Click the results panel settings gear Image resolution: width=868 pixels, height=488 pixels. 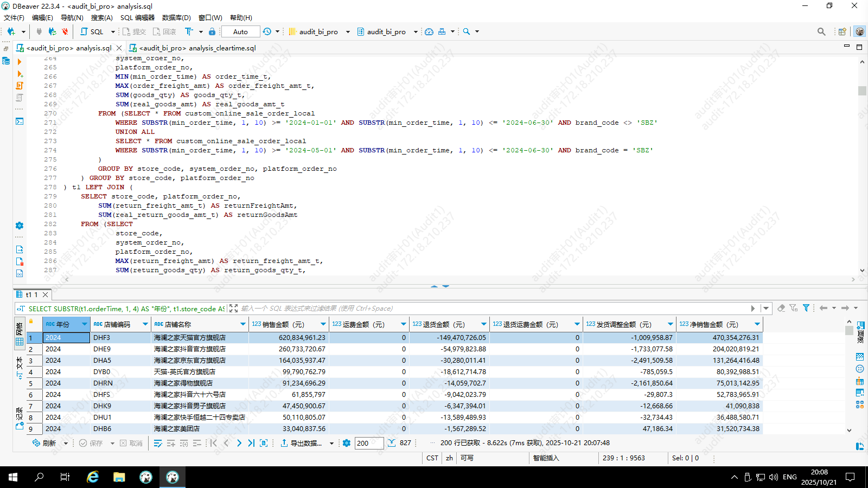(x=347, y=443)
